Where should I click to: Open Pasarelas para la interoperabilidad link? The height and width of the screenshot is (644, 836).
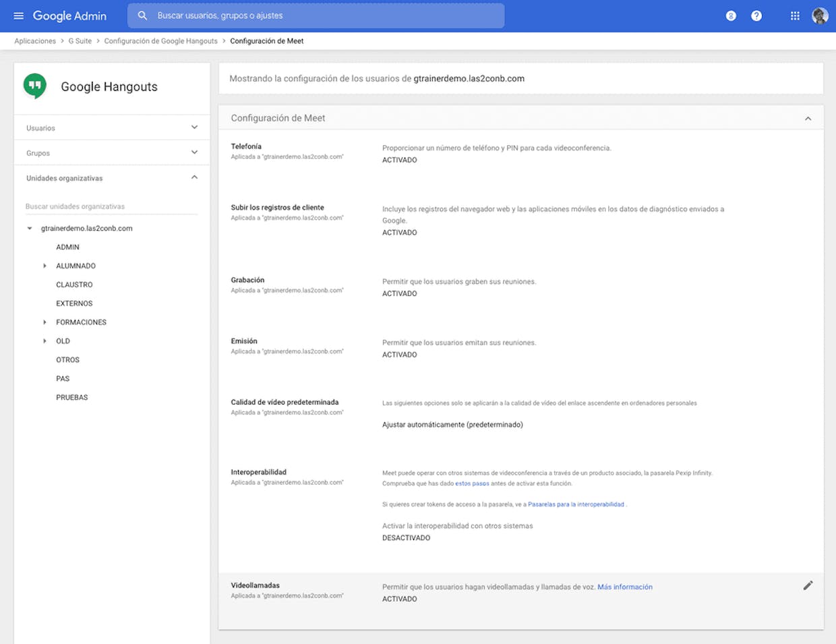click(576, 504)
